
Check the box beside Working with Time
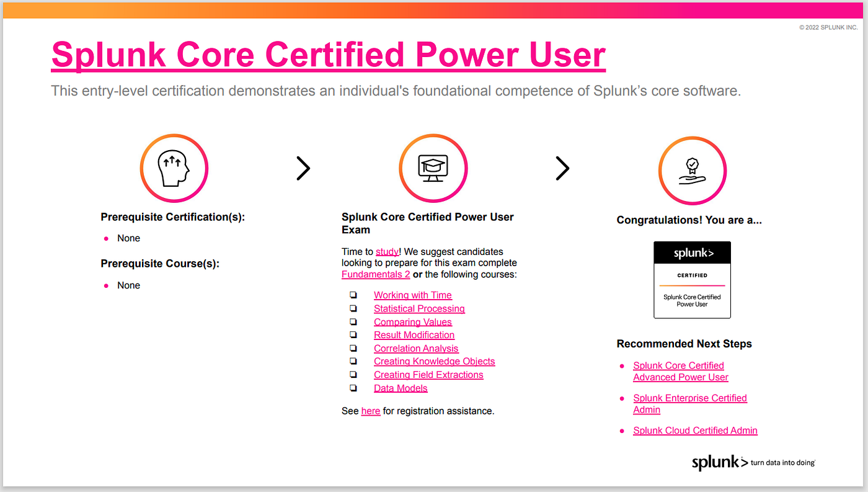(x=353, y=295)
